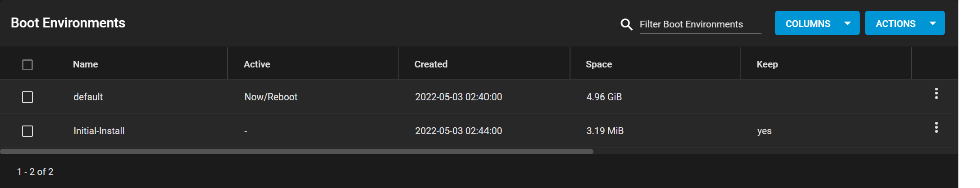The image size is (980, 188).
Task: Select the default boot environment name
Action: tap(88, 97)
